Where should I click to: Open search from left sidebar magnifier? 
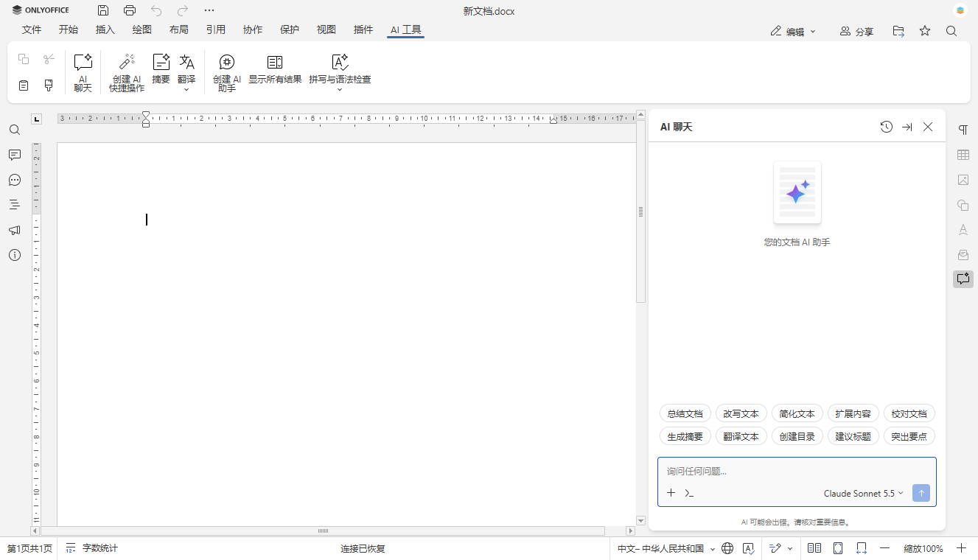15,130
